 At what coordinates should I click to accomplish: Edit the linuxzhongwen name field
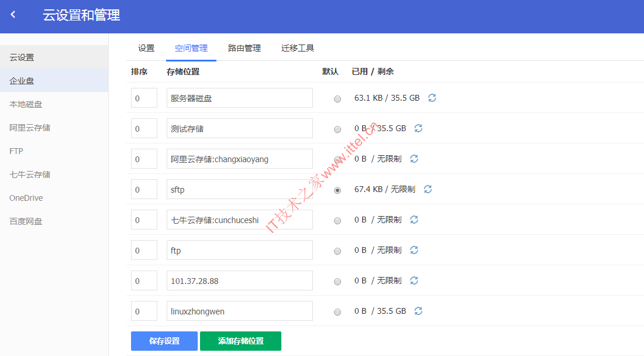click(240, 311)
